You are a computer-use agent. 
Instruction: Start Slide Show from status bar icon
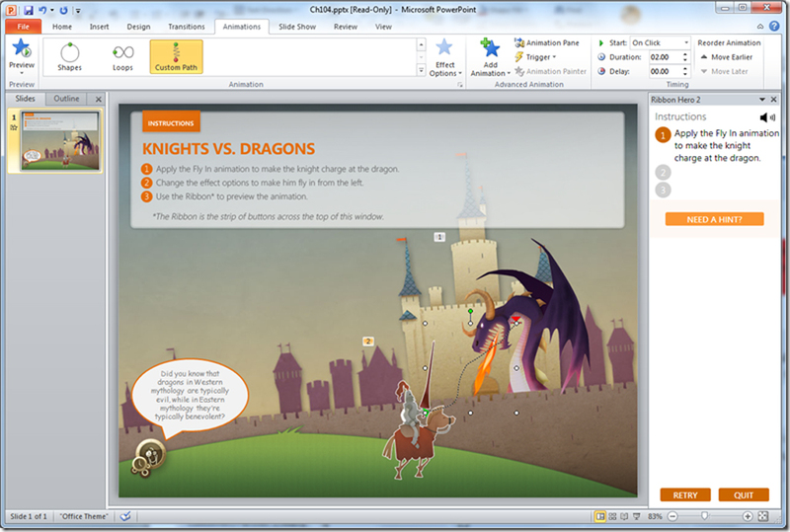tap(636, 516)
